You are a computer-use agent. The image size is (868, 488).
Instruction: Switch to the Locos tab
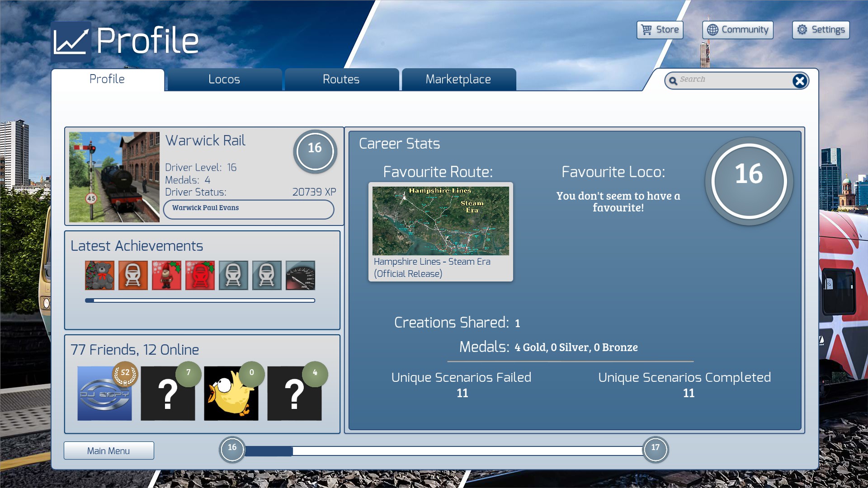click(x=224, y=80)
